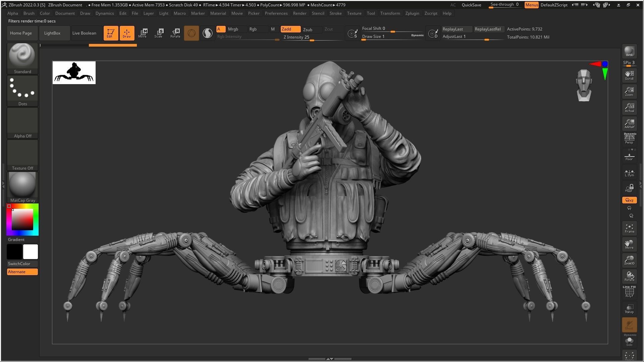Screen dimensions: 644x362
Task: Toggle the Persp perspective button
Action: pyautogui.click(x=629, y=138)
